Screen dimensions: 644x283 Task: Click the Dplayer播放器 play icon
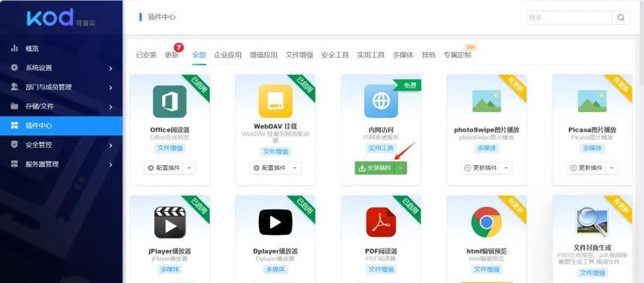(275, 222)
